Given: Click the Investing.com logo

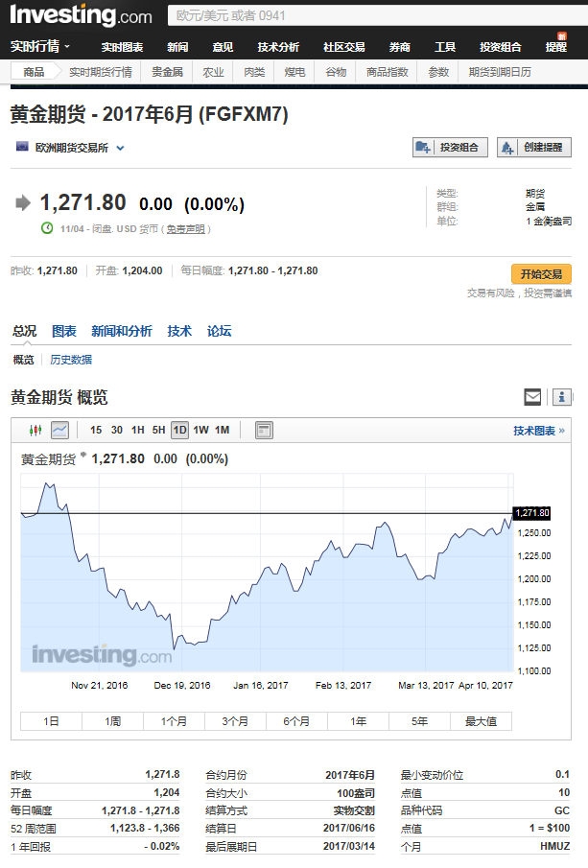Looking at the screenshot, I should pyautogui.click(x=81, y=15).
